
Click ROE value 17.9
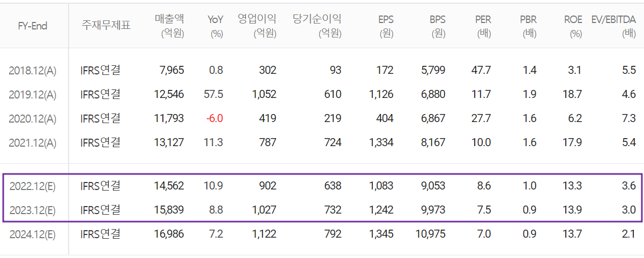pos(573,142)
